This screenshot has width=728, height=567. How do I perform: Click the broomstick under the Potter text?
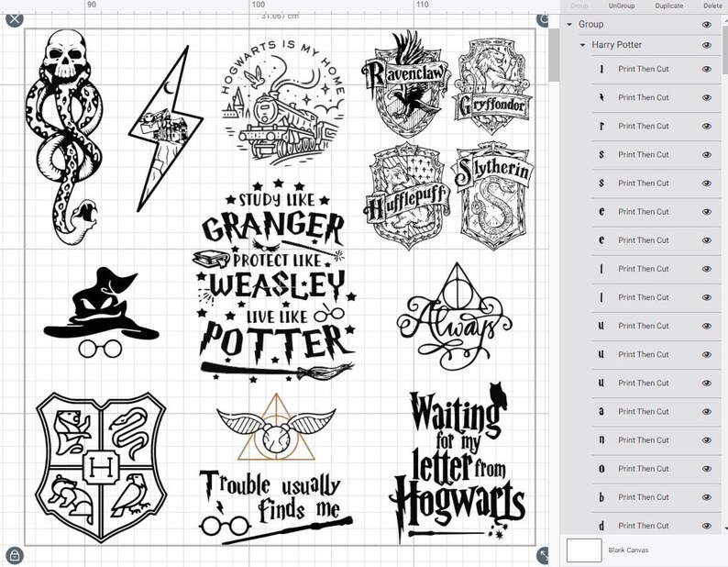(278, 371)
